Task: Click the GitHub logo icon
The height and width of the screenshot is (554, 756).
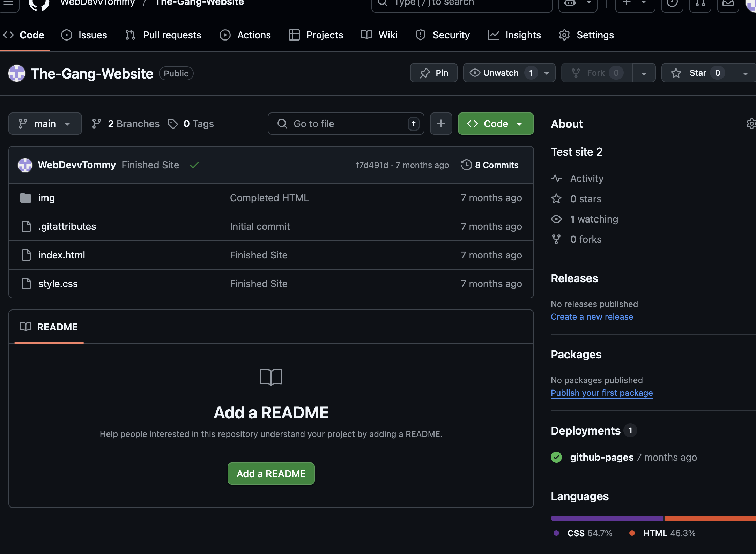Action: [x=39, y=3]
